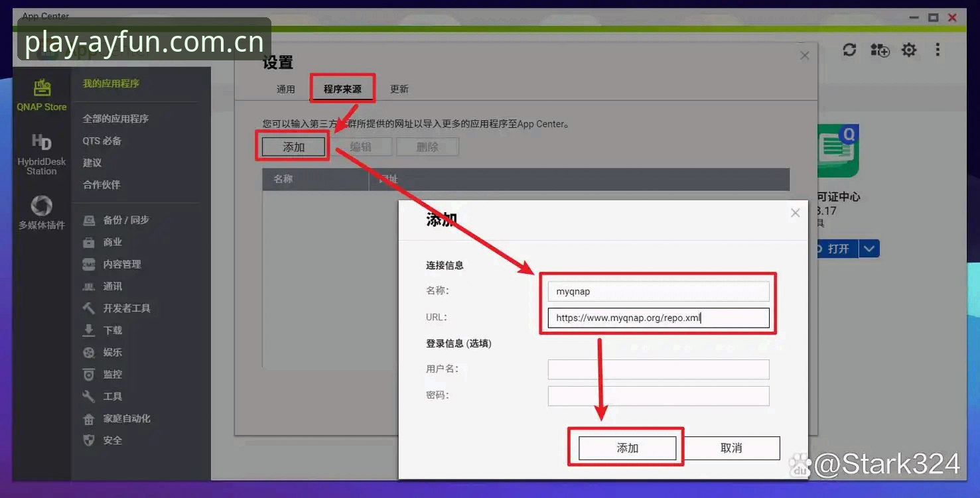Switch to the 更新 settings tab

pyautogui.click(x=399, y=89)
